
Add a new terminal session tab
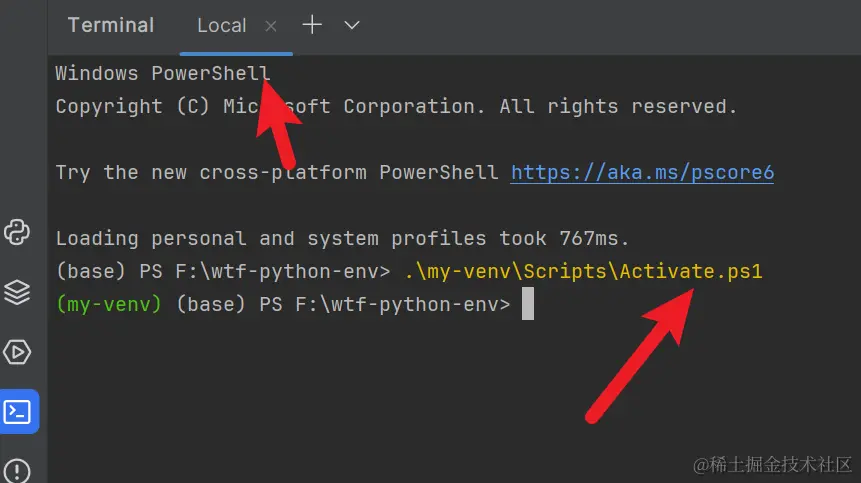312,25
